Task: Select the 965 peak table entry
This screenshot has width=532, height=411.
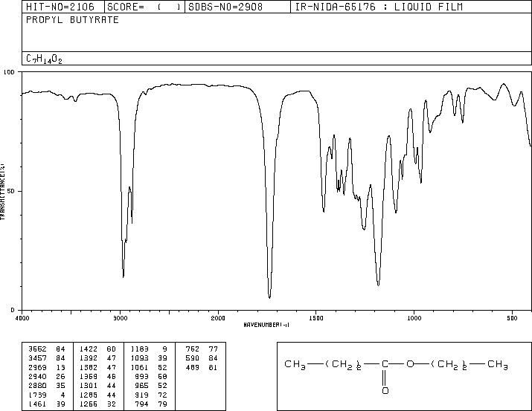Action: [x=151, y=386]
